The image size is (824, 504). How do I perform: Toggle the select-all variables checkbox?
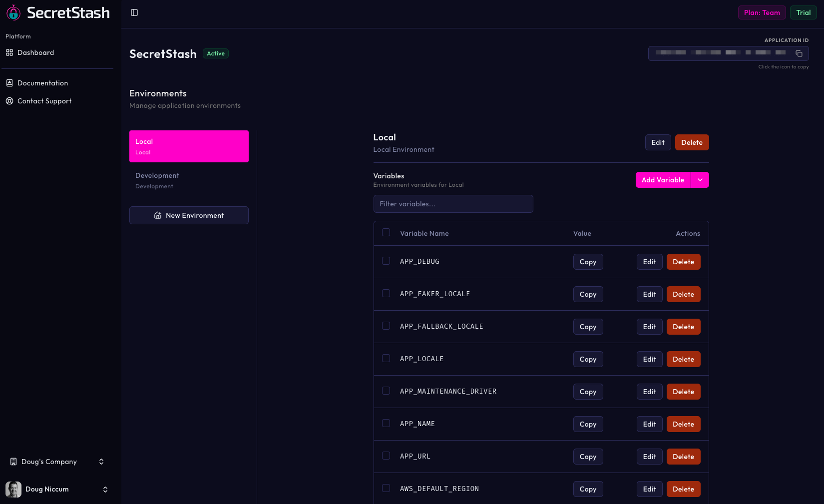386,232
